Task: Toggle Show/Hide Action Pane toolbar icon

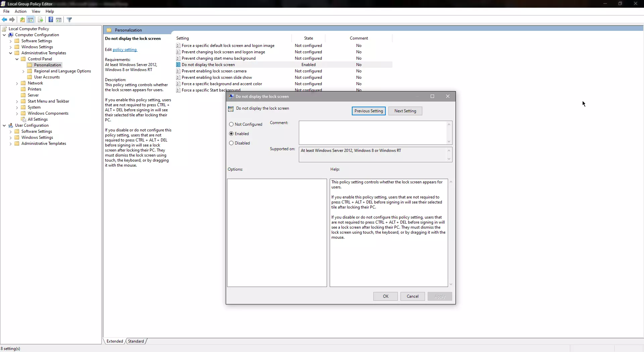Action: 59,20
